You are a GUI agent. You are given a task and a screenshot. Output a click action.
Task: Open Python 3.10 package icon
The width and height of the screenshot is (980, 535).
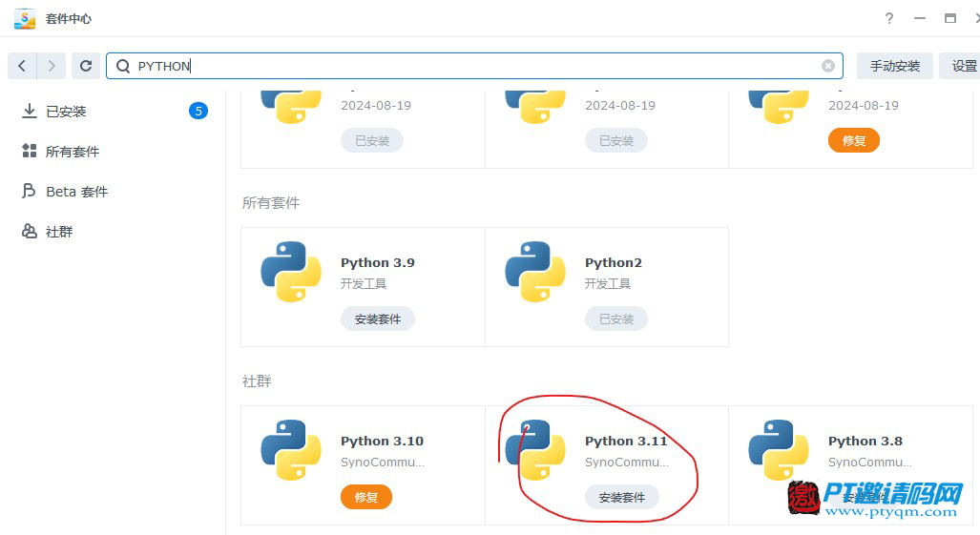click(x=291, y=450)
